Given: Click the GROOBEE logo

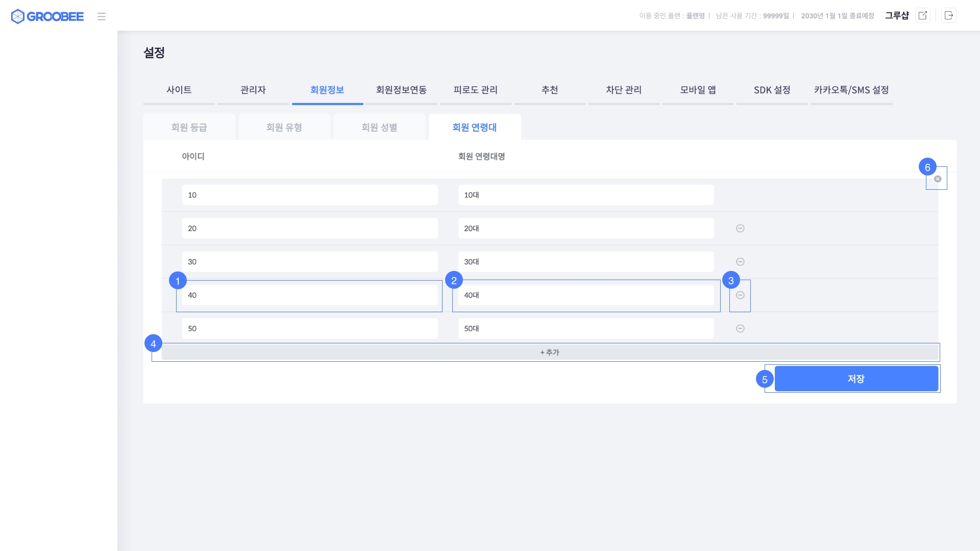Looking at the screenshot, I should tap(47, 16).
